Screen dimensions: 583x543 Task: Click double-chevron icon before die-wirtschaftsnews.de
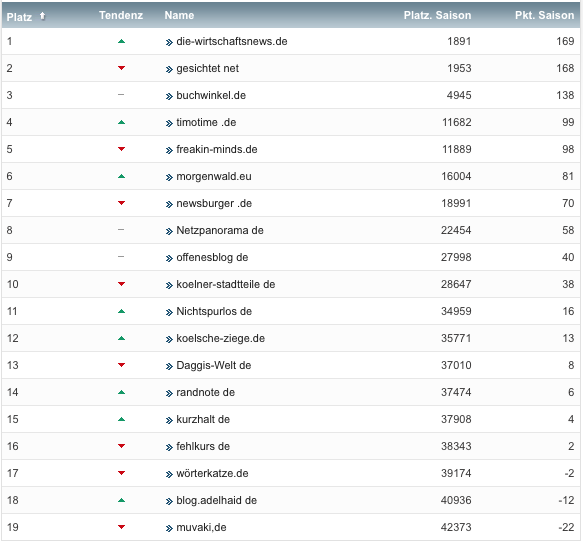169,43
